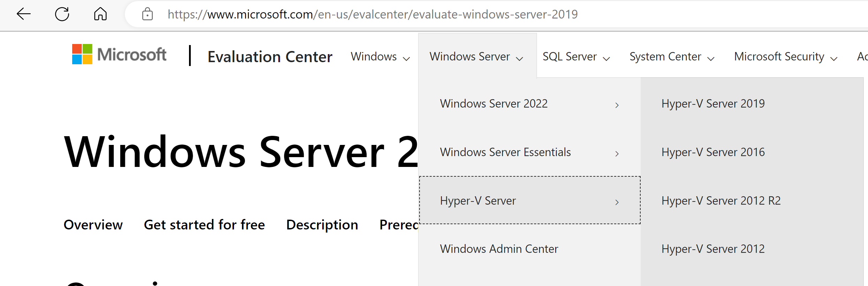Select the Hyper-V Server menu item
868x286 pixels.
tap(529, 200)
